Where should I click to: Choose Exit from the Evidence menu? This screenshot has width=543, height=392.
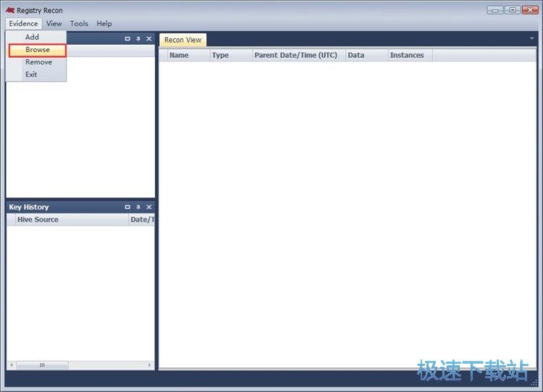38,74
